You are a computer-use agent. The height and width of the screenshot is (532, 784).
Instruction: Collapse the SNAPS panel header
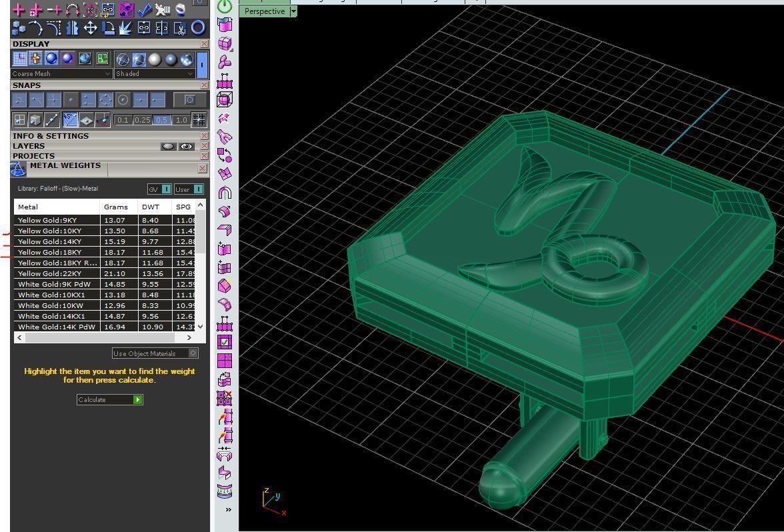click(105, 85)
